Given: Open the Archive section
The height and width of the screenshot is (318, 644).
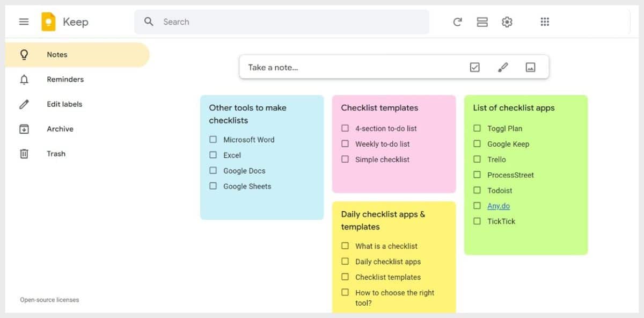Looking at the screenshot, I should (60, 129).
